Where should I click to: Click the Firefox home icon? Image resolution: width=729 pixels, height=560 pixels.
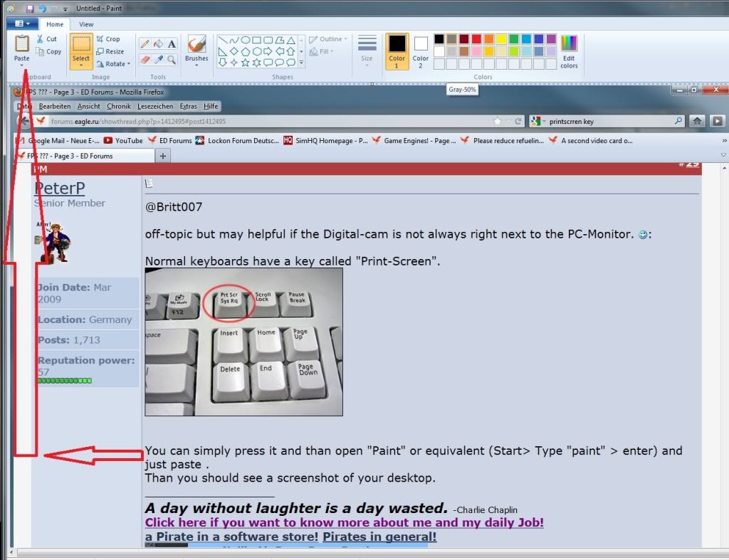pyautogui.click(x=698, y=121)
